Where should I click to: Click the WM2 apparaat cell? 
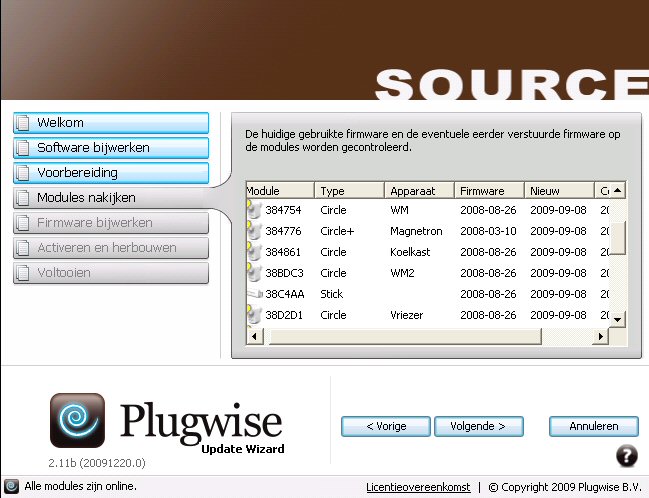click(402, 273)
